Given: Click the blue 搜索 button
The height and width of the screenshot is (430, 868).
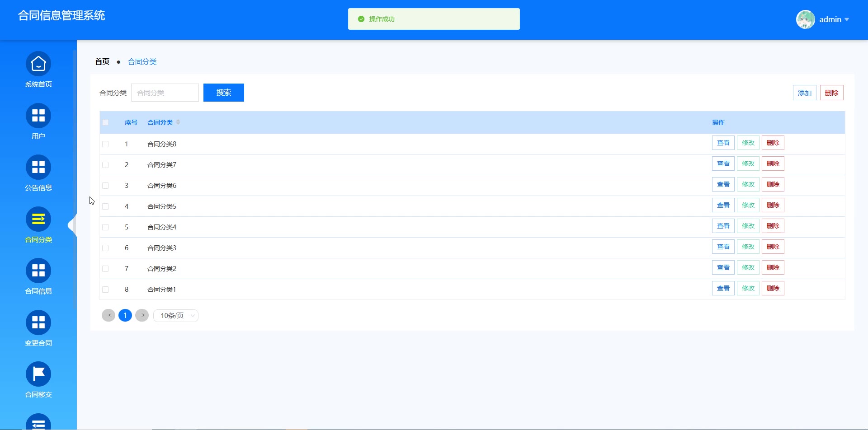Looking at the screenshot, I should point(224,93).
